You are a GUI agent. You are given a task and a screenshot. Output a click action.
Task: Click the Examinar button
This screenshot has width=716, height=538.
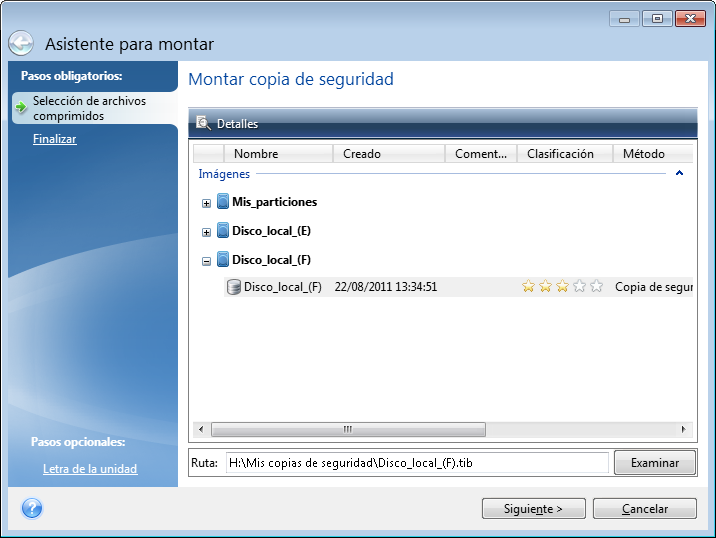click(x=655, y=462)
